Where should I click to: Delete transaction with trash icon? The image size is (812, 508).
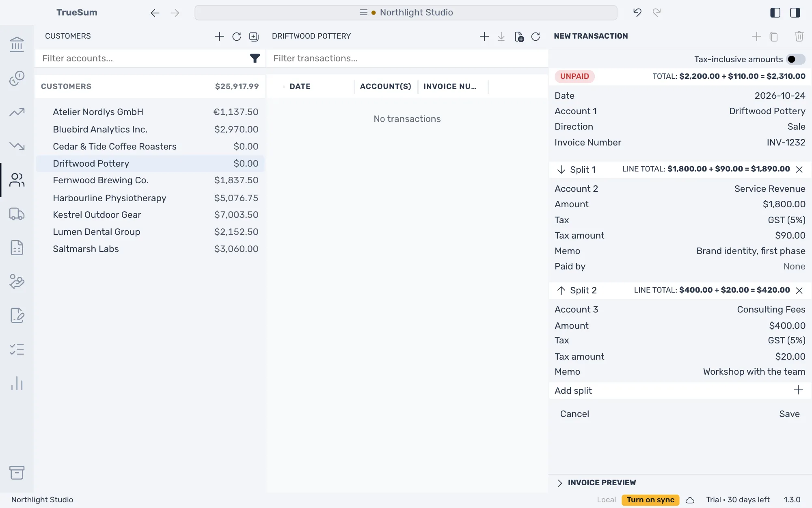[799, 37]
